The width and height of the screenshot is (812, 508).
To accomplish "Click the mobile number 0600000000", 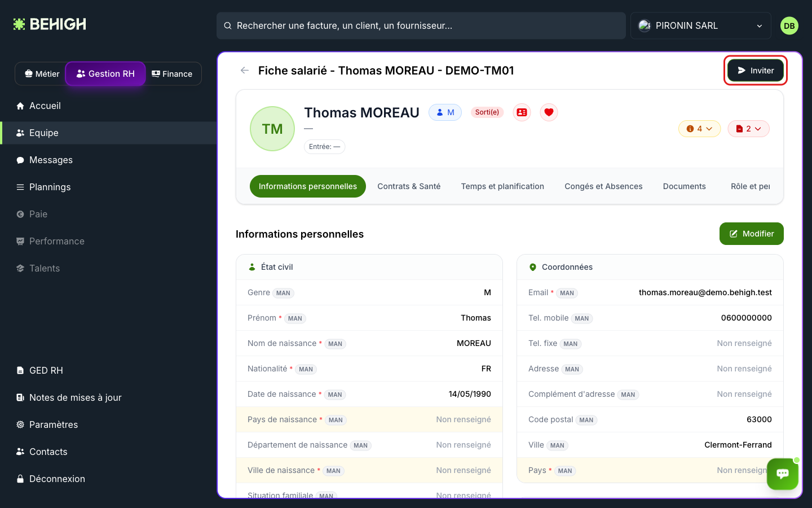I will click(x=746, y=318).
